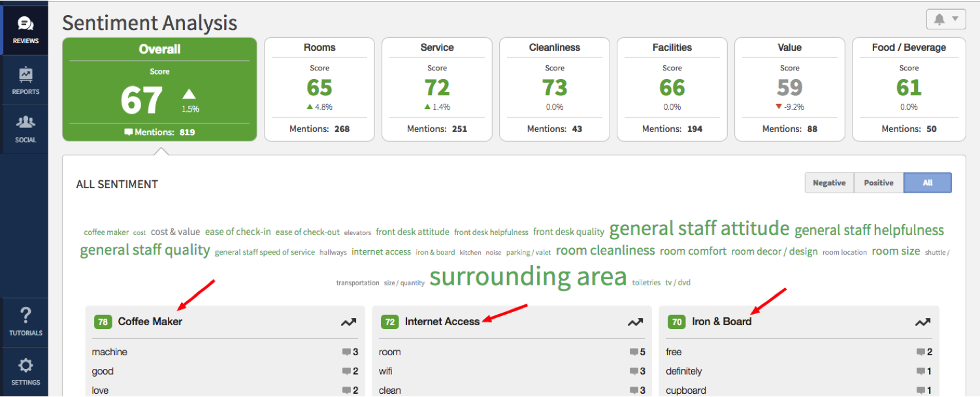The image size is (980, 397).
Task: Click 'general staff attitude' tag
Action: (700, 229)
